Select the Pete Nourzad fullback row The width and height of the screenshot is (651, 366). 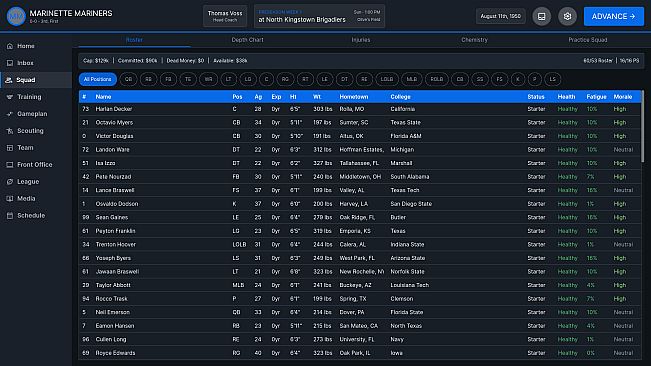360,177
